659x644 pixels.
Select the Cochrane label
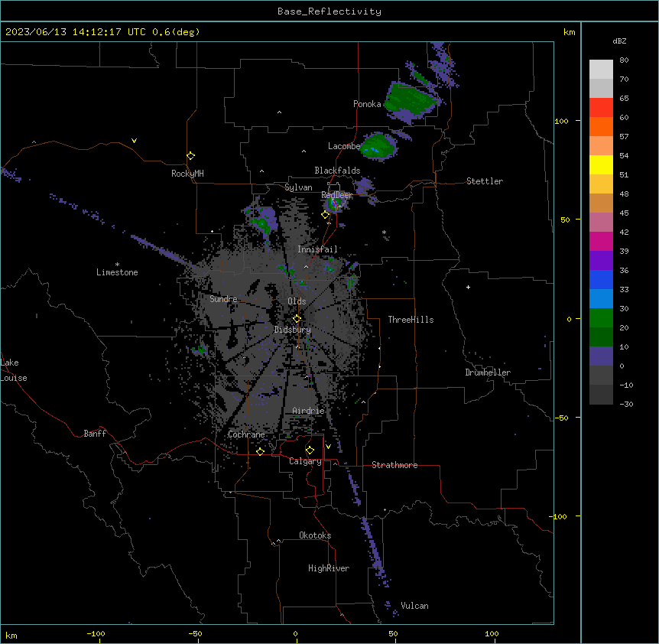(246, 434)
